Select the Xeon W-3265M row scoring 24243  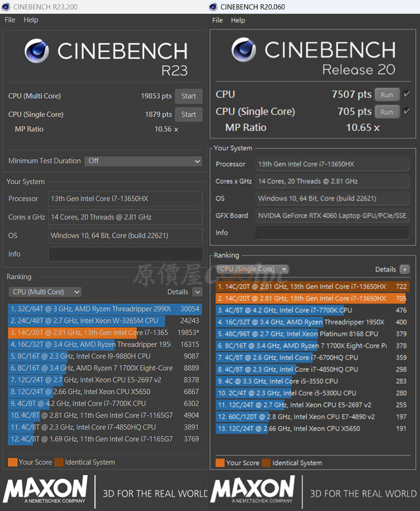click(x=105, y=321)
